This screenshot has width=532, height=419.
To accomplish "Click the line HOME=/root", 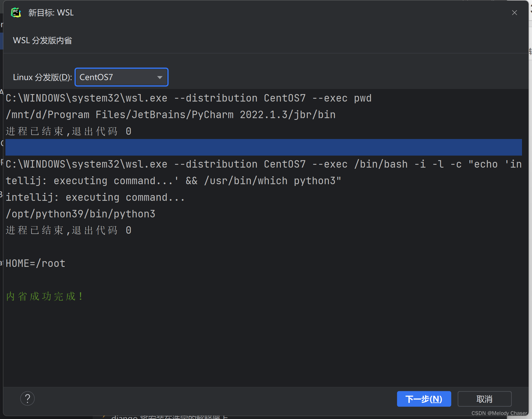I will (35, 263).
